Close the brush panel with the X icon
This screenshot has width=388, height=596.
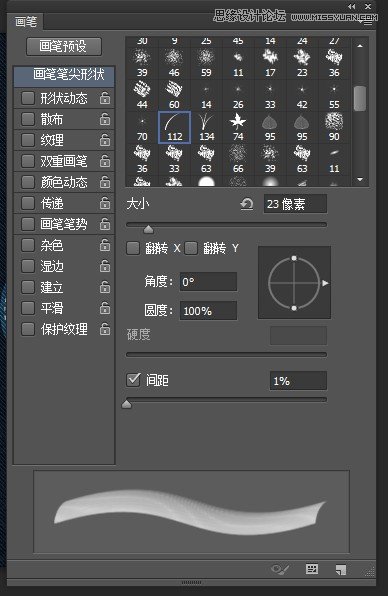point(367,6)
